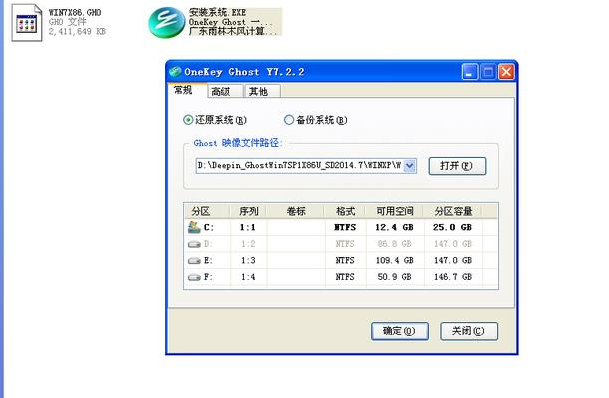Click the 打开(F) button
Viewport: 609px width, 398px height.
click(x=457, y=166)
